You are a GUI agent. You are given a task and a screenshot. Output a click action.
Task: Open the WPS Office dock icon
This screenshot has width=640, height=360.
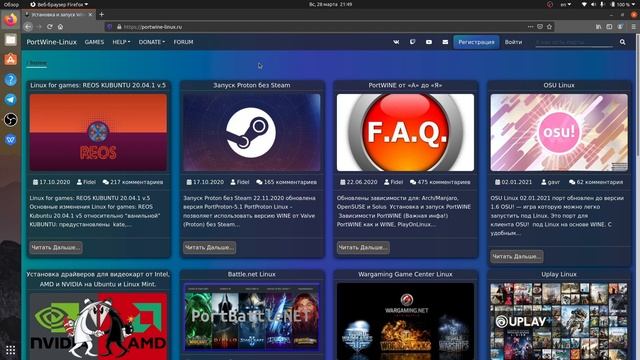11,140
